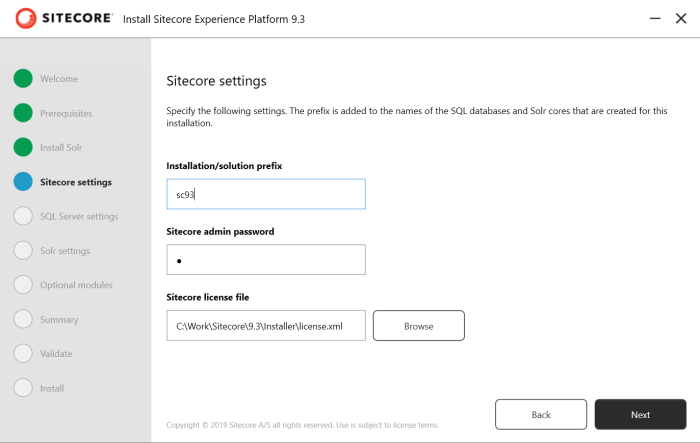Viewport: 700px width, 443px height.
Task: Select the SQL Server settings step label
Action: point(79,217)
